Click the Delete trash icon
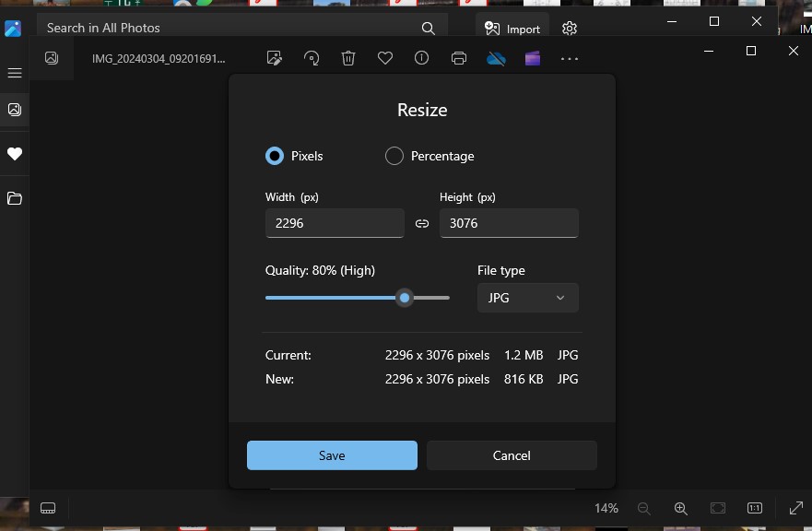This screenshot has height=531, width=812. [x=348, y=58]
